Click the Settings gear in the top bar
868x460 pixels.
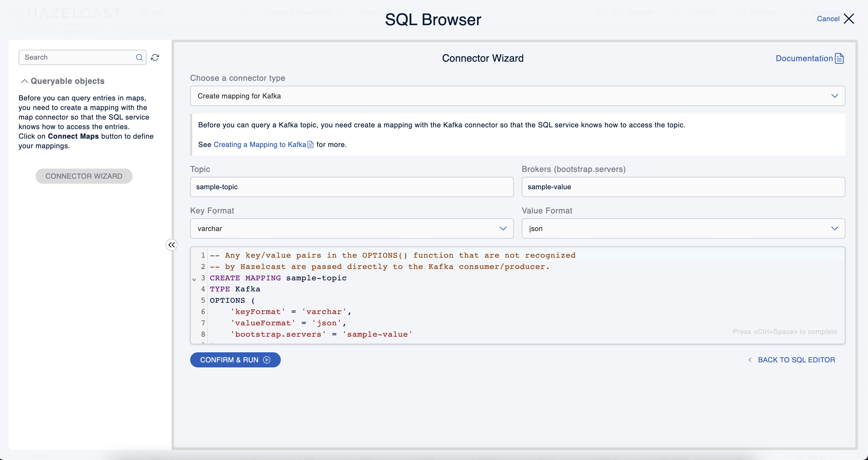pos(741,13)
